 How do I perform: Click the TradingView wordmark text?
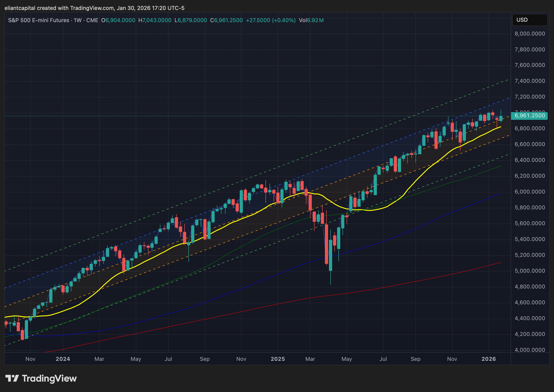(x=49, y=378)
